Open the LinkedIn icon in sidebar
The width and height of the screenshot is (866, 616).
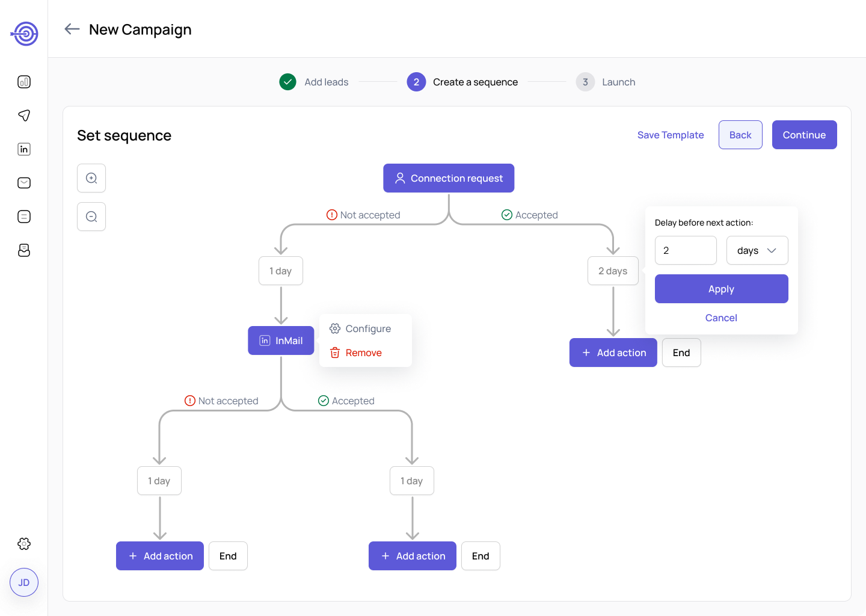pos(24,149)
